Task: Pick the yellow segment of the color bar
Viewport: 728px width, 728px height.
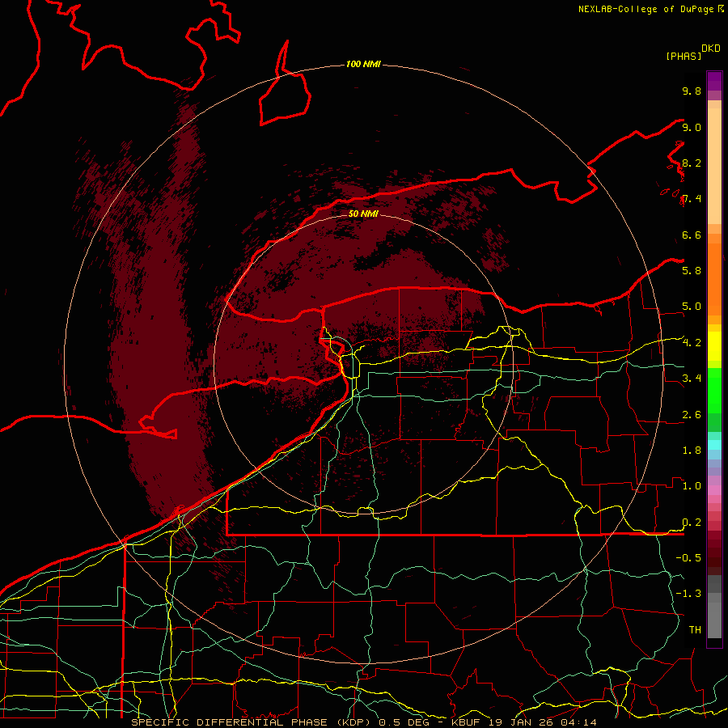Action: pos(714,346)
